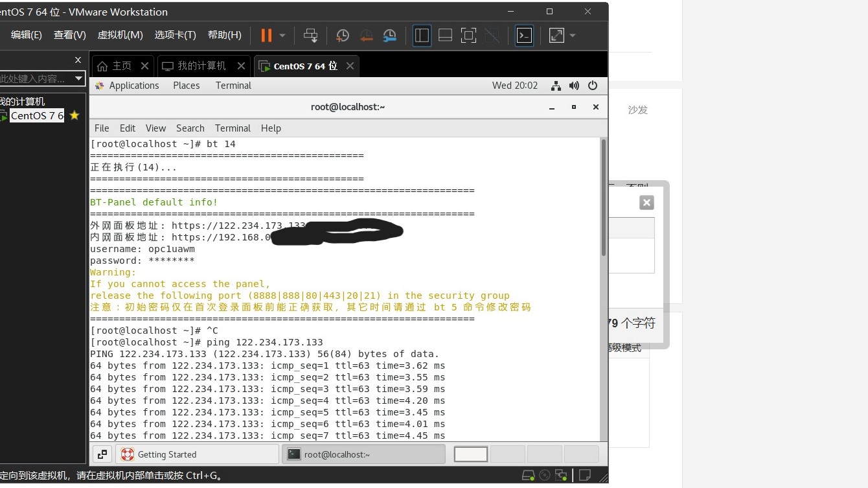This screenshot has height=488, width=868.
Task: Close the CentOS 7 64 位 tab
Action: 350,65
